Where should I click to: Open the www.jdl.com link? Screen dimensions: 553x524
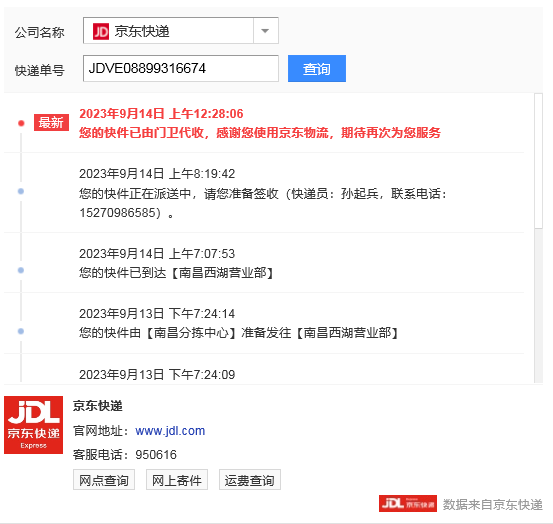(x=170, y=431)
